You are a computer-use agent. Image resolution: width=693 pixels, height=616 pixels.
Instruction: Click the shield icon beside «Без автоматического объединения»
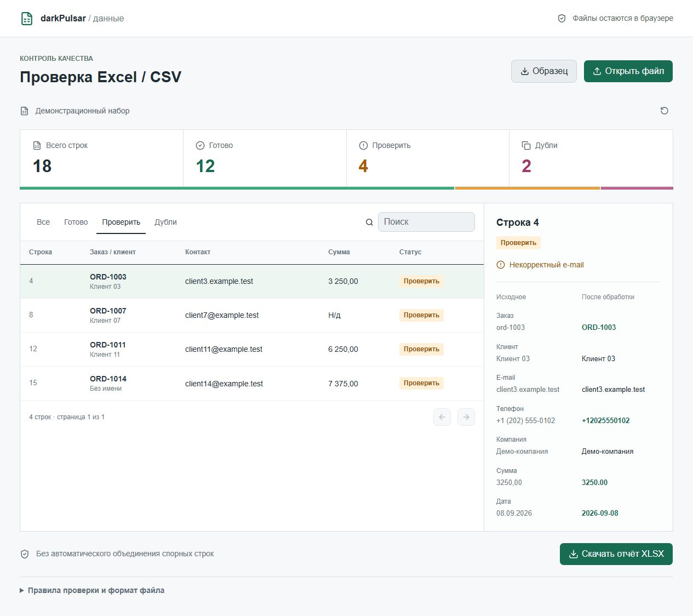[25, 554]
